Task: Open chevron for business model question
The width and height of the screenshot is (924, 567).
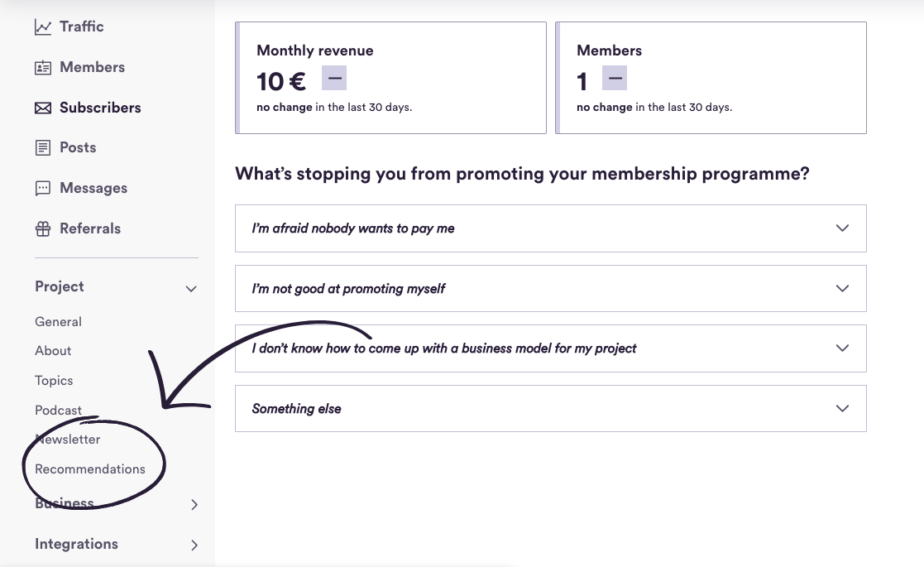Action: pyautogui.click(x=843, y=348)
